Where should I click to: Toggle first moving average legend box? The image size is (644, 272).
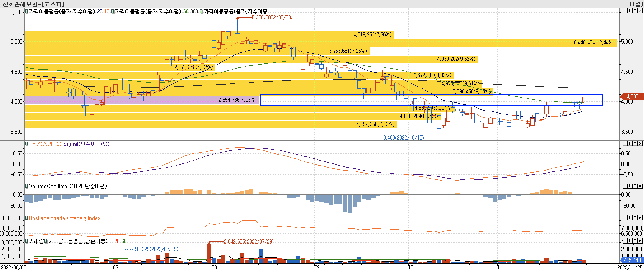[x=27, y=11]
